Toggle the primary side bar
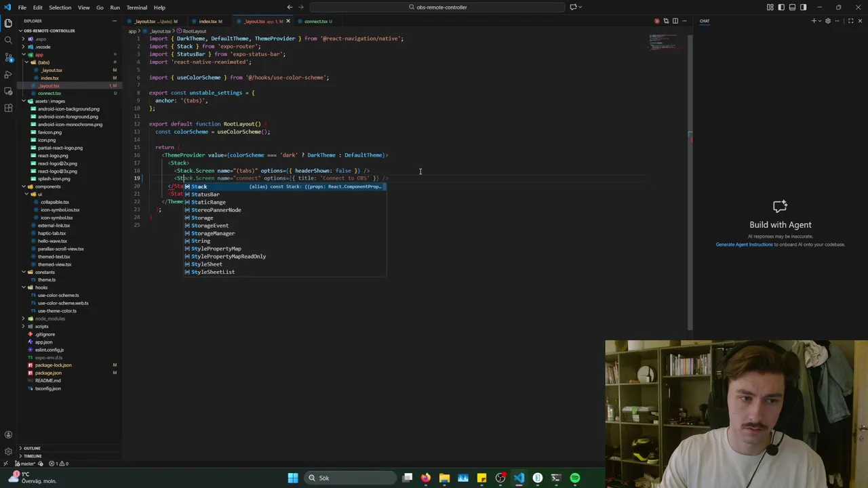The image size is (868, 488). coord(781,7)
